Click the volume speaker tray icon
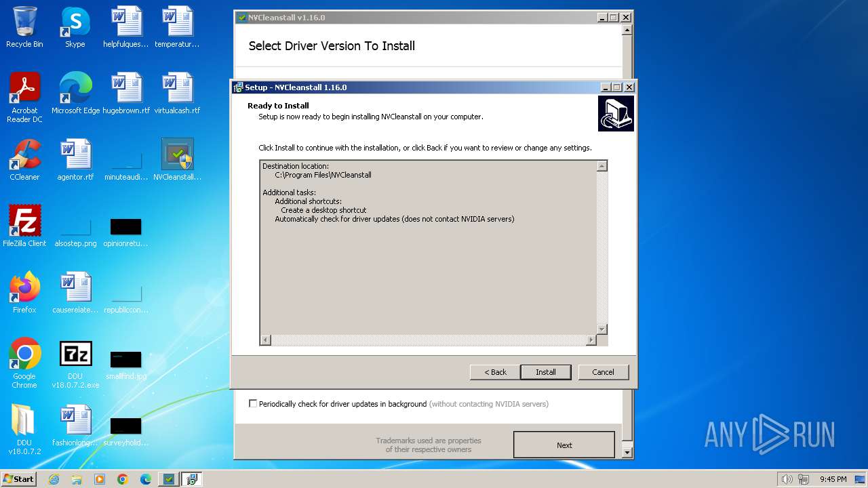Image resolution: width=868 pixels, height=488 pixels. (x=787, y=479)
